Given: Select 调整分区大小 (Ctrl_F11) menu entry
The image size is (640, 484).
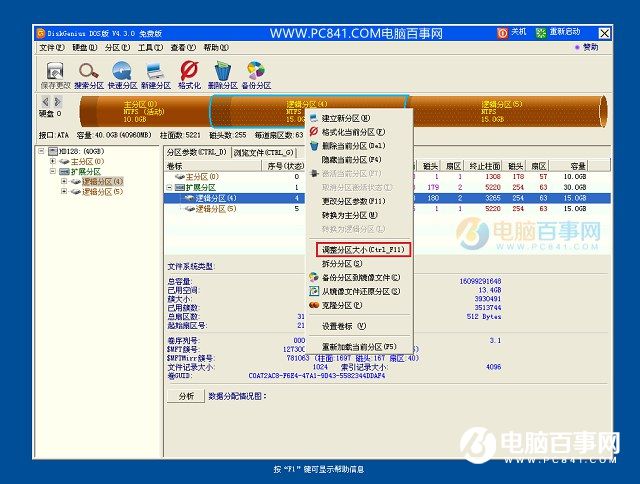Looking at the screenshot, I should [x=363, y=249].
